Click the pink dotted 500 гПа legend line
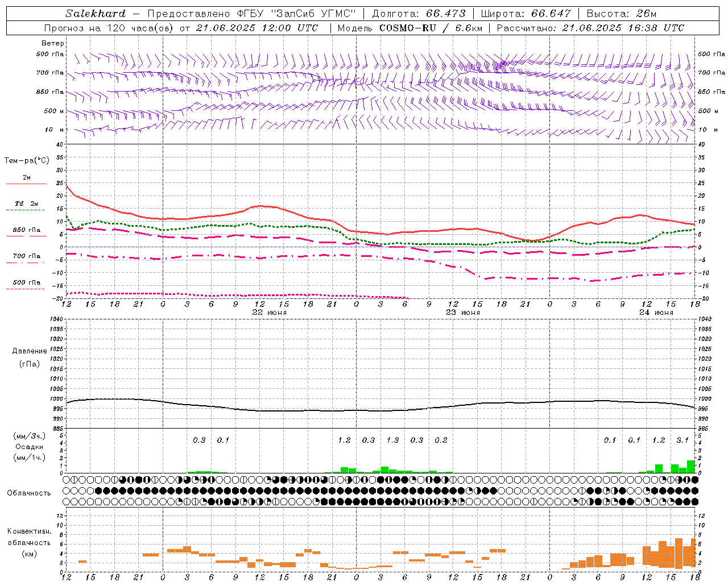Screen dimensions: 728x582 click(x=26, y=289)
